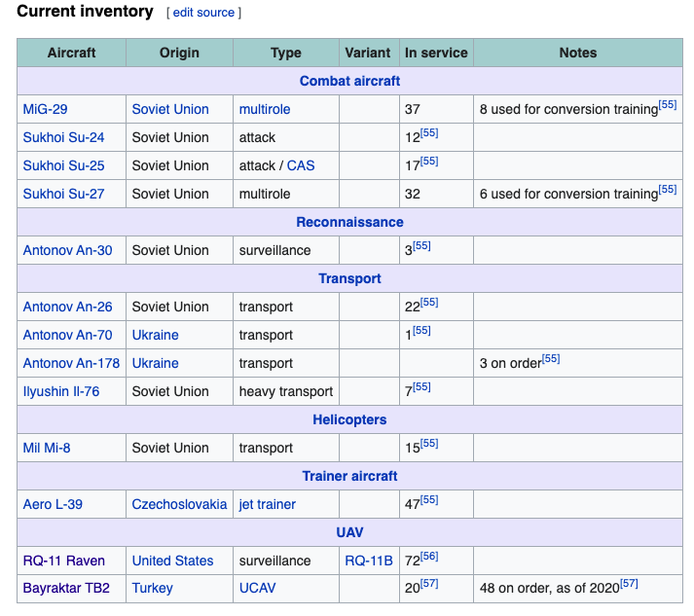Open the Combat aircraft section link
This screenshot has height=616, width=694.
pyautogui.click(x=349, y=81)
